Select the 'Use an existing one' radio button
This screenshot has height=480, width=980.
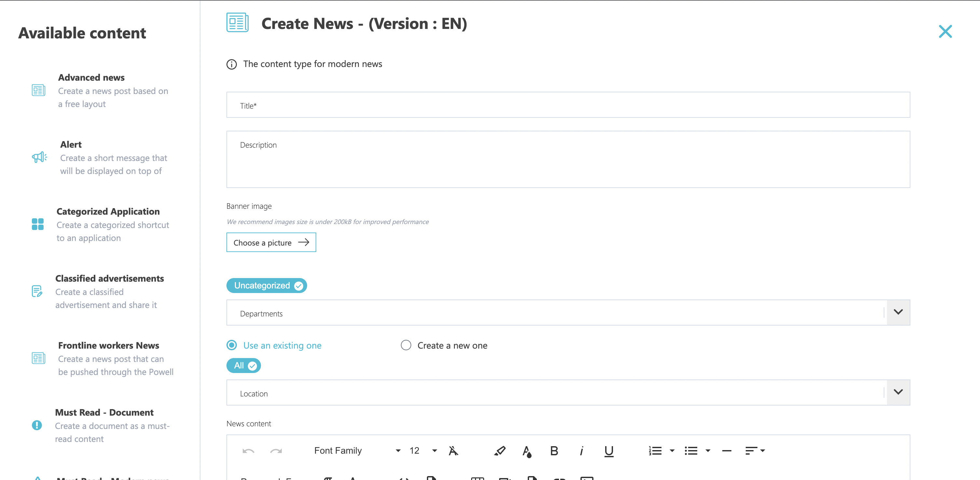(x=231, y=345)
